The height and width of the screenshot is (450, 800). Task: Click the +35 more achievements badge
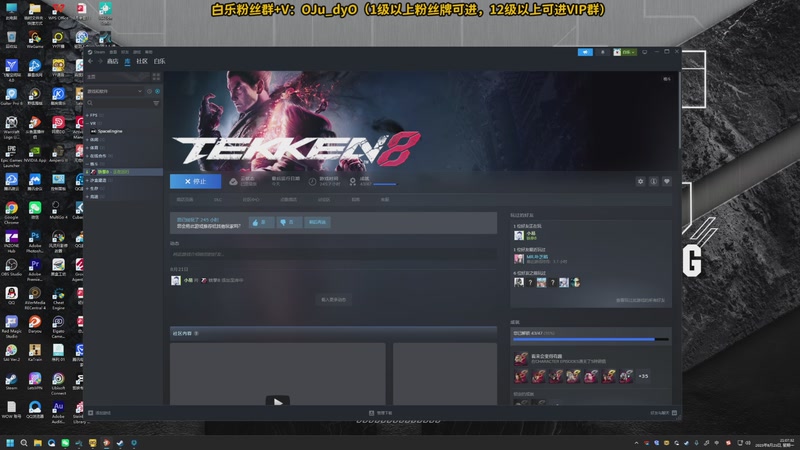pos(643,377)
